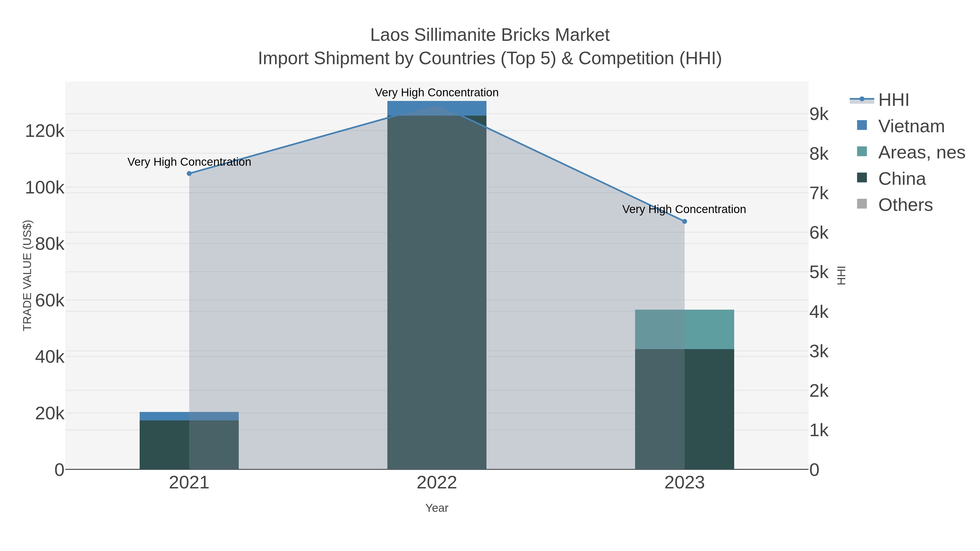Viewport: 980px width, 551px height.
Task: Click the Areas, nes teal legend swatch
Action: pos(862,151)
